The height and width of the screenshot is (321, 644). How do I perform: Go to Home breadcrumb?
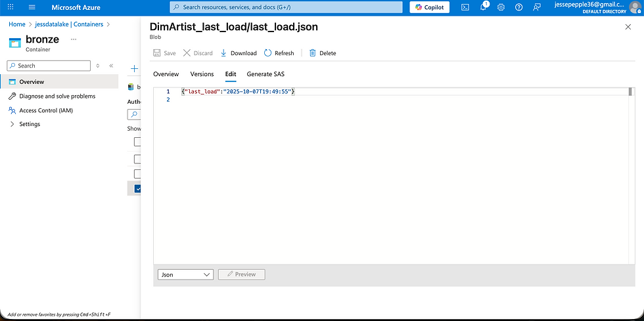pos(17,24)
